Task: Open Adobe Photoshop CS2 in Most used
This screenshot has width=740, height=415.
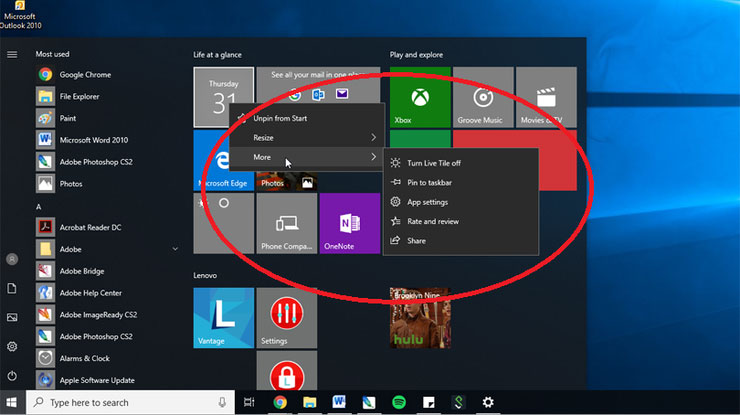Action: coord(96,161)
